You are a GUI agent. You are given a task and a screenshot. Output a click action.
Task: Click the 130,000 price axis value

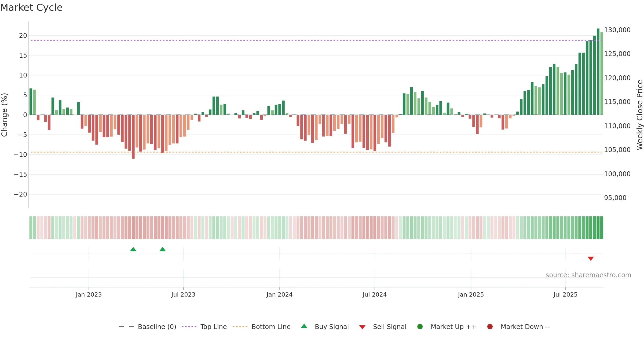(x=617, y=30)
